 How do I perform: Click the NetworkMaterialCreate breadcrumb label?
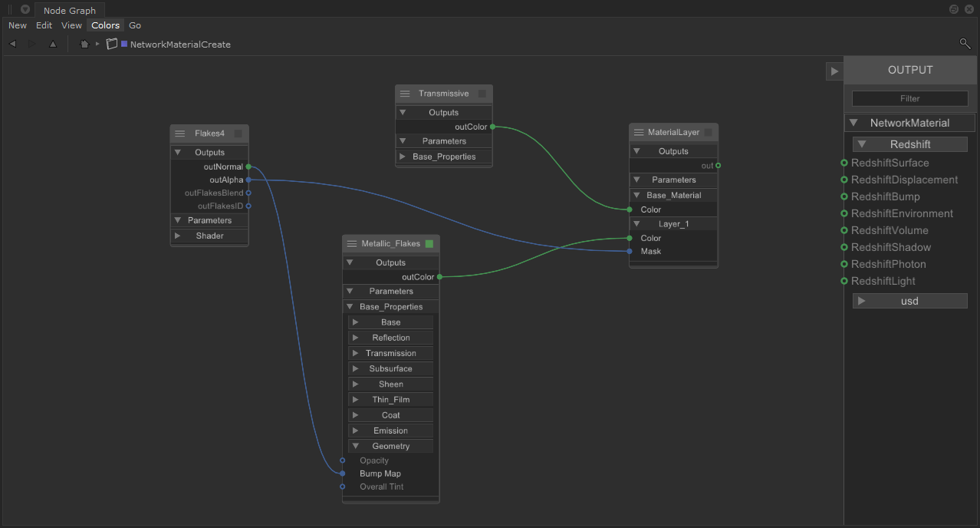pyautogui.click(x=180, y=45)
